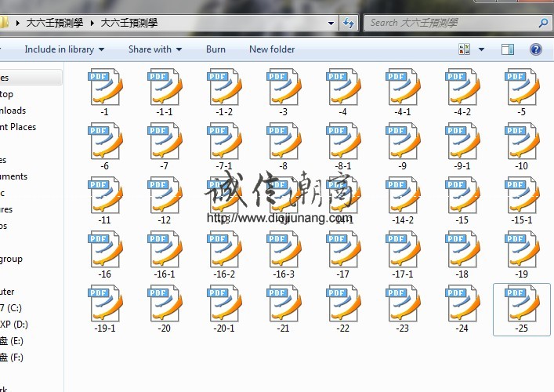Select PDF file named -24

click(462, 309)
